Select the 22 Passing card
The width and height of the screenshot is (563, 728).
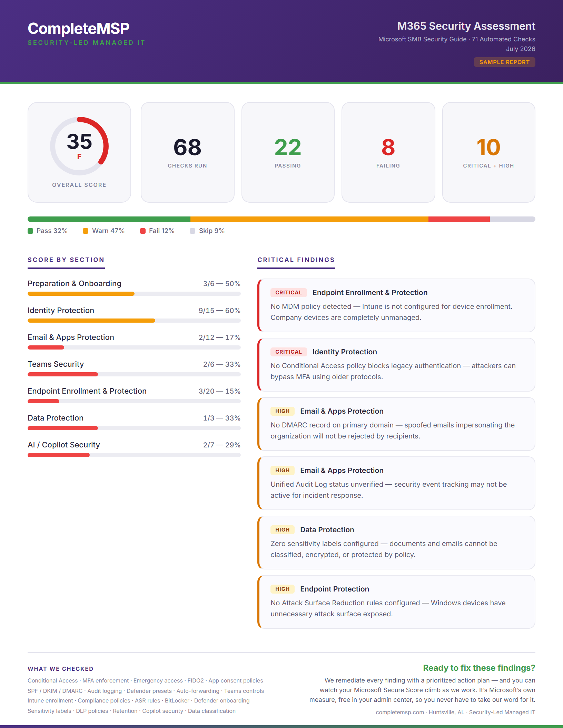coord(288,152)
